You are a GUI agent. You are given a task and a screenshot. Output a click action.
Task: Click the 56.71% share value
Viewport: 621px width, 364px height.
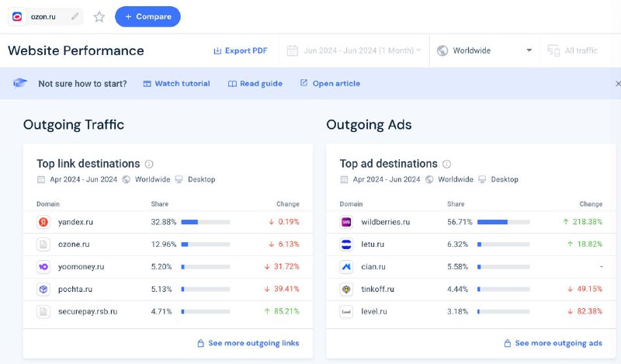tap(460, 222)
